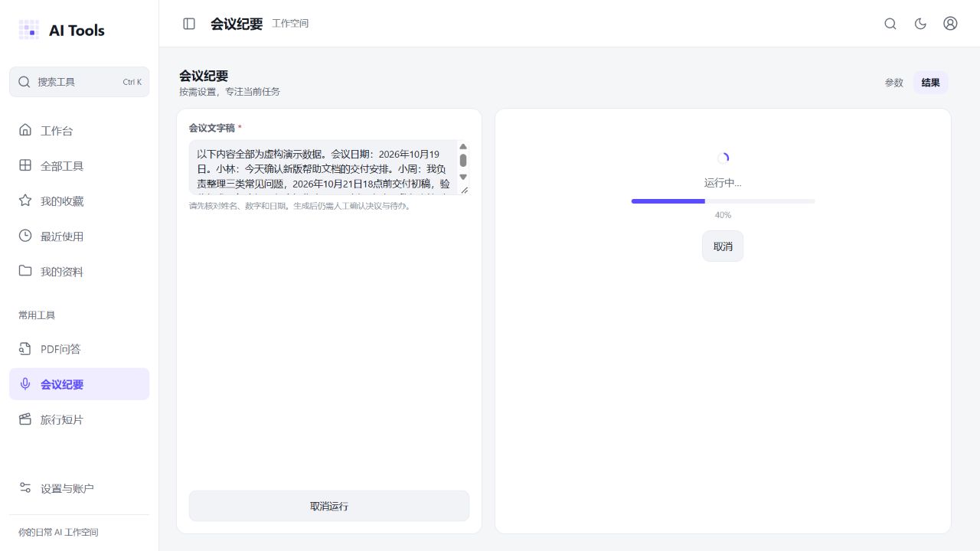
Task: Open 我的资料 folder icon
Action: 25,271
